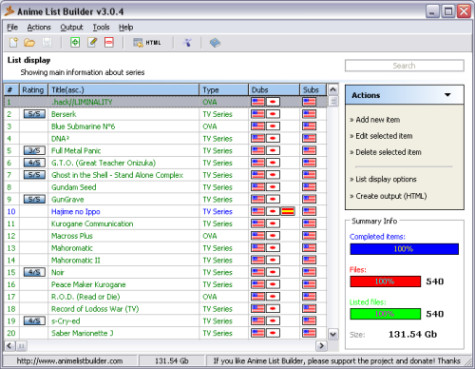Screen dimensions: 475x369
Task: Add item with the green plus icon
Action: [75, 42]
